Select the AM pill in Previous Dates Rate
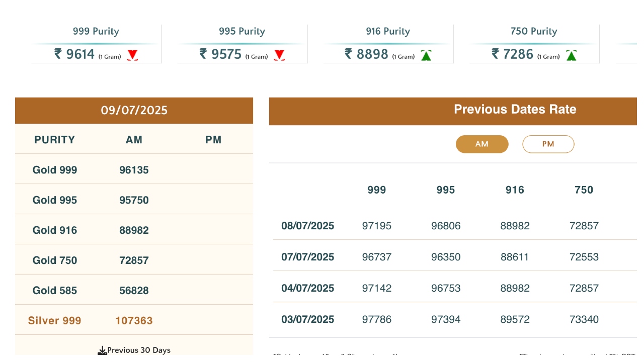Viewport: 644px width, 362px height. click(x=482, y=144)
